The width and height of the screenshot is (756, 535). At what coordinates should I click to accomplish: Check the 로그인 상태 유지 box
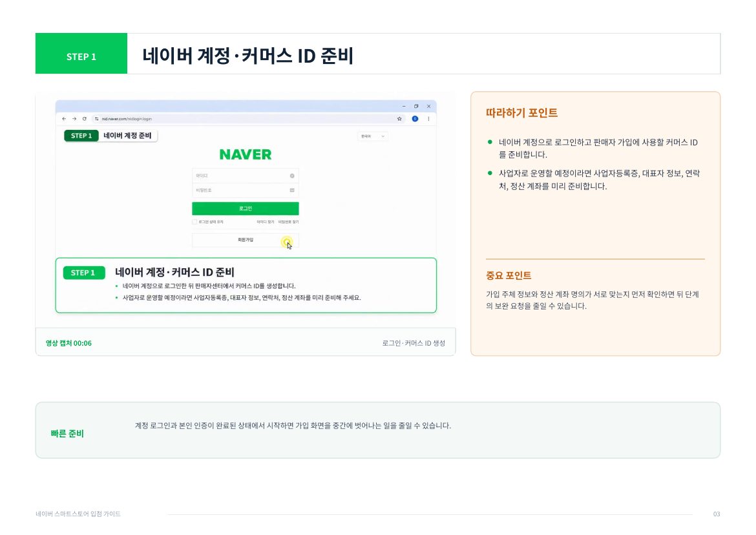[x=194, y=222]
